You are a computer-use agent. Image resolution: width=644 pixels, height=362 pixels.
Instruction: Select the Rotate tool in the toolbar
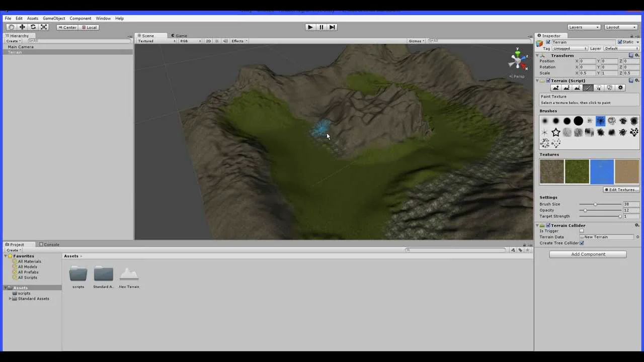pos(33,27)
